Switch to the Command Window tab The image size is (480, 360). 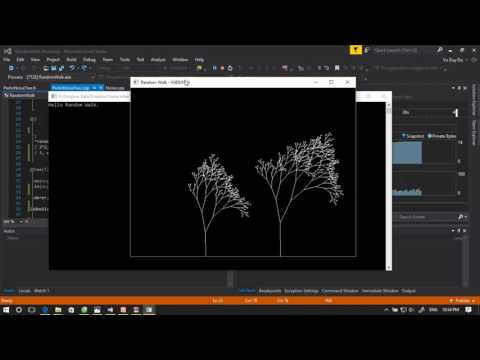click(x=340, y=291)
